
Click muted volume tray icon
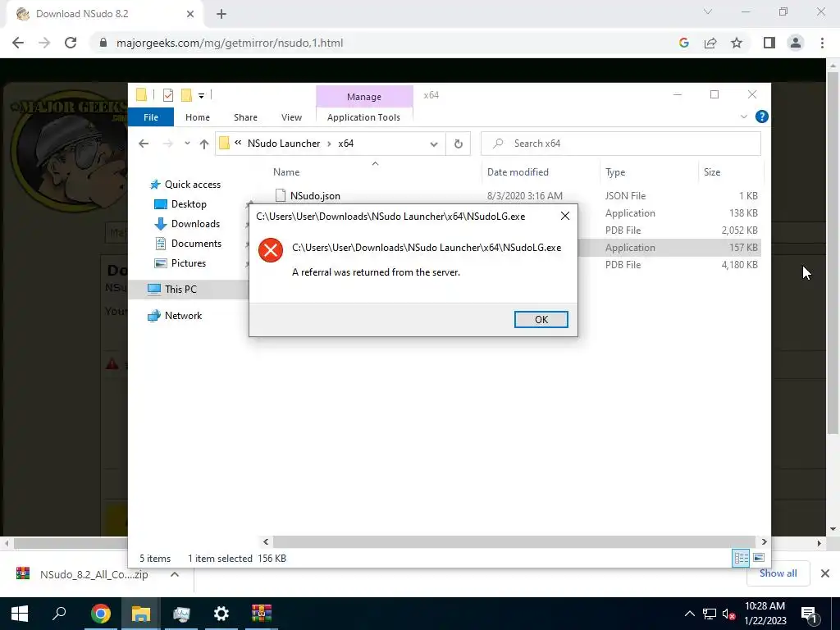(x=728, y=614)
